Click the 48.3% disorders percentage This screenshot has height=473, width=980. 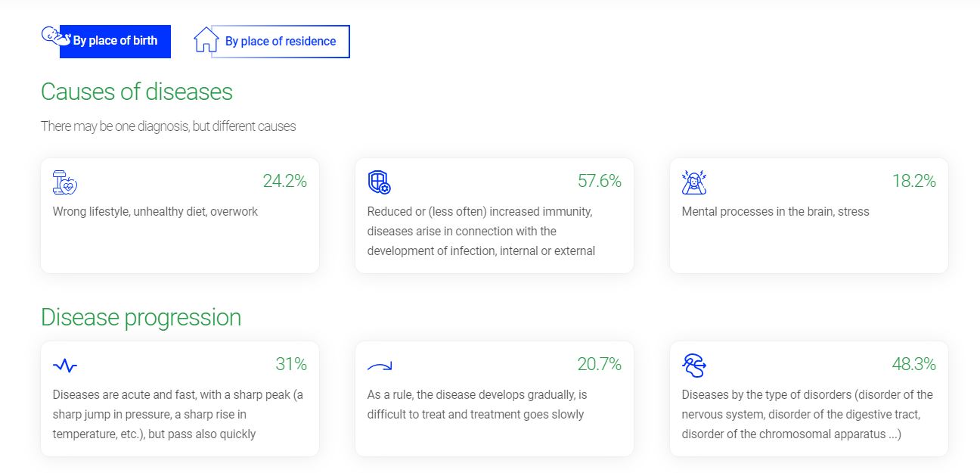click(x=913, y=364)
